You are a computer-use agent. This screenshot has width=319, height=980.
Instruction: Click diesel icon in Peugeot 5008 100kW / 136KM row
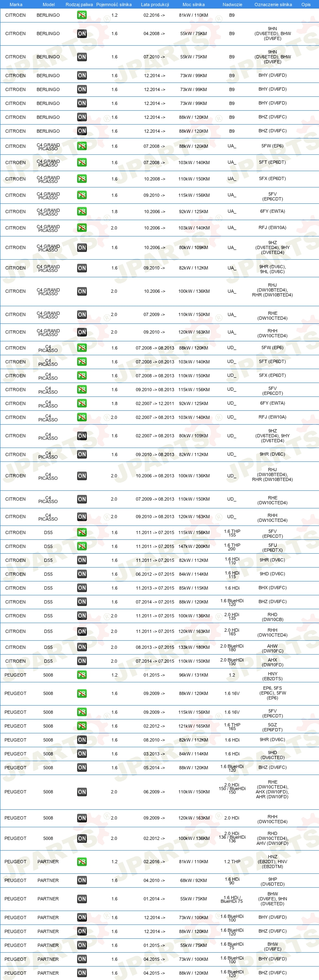point(82,839)
